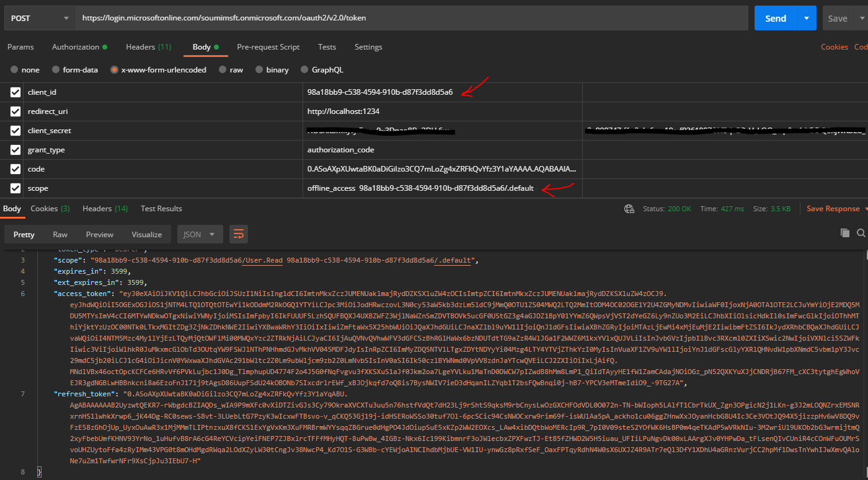Switch to Preview response view

coord(100,235)
